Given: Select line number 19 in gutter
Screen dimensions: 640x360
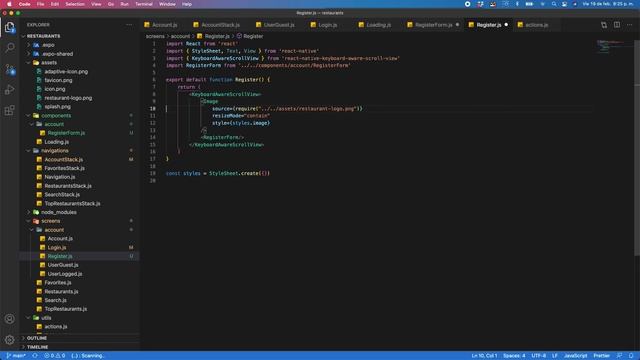Looking at the screenshot, I should [153, 173].
